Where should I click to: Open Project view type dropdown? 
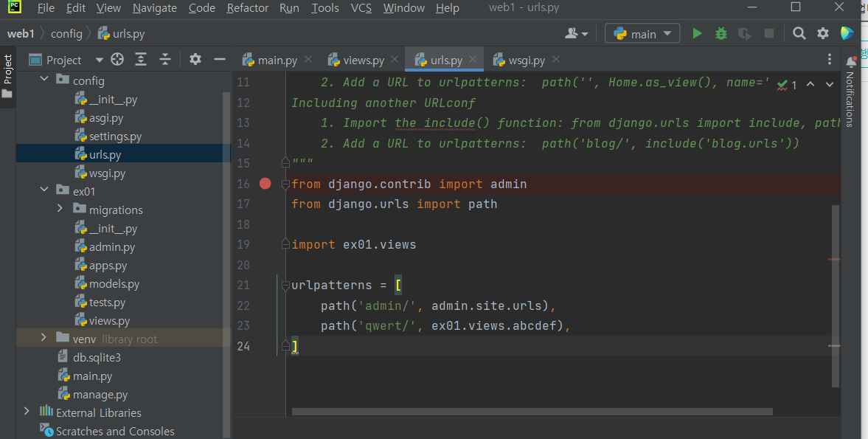(99, 60)
